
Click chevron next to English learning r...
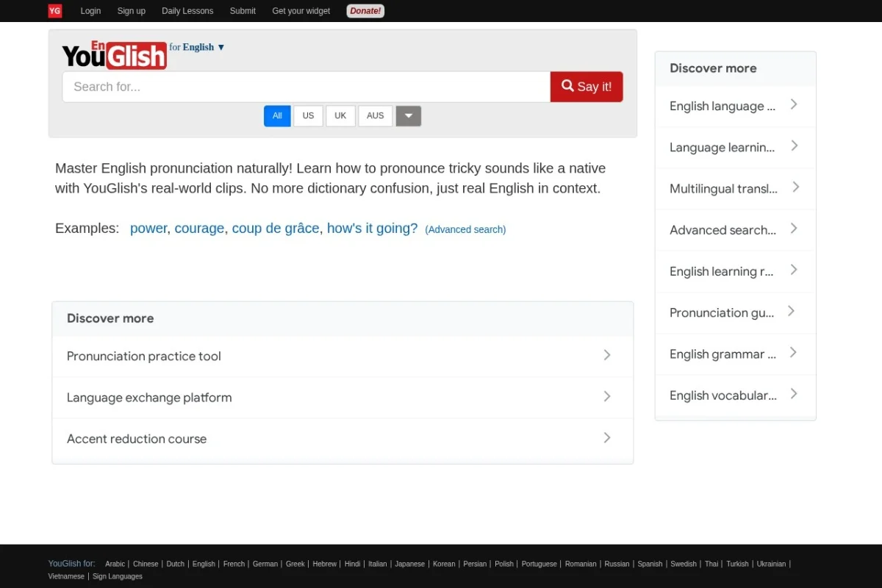click(794, 270)
